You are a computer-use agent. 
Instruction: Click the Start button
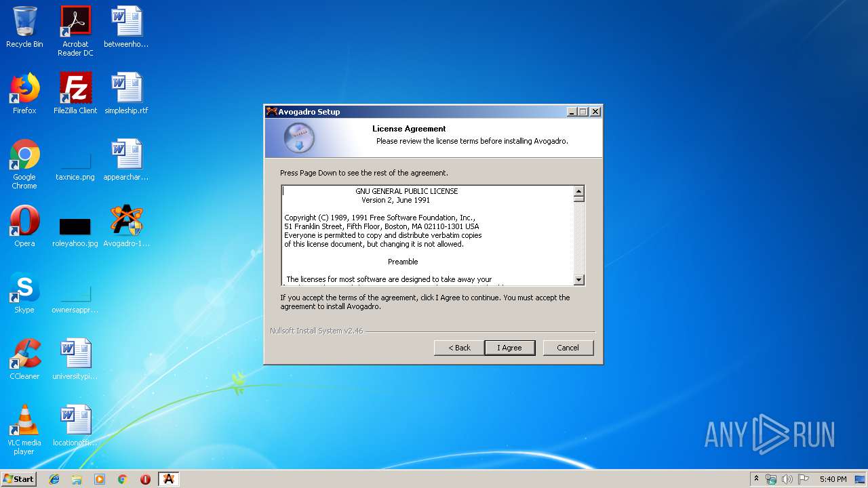(18, 479)
